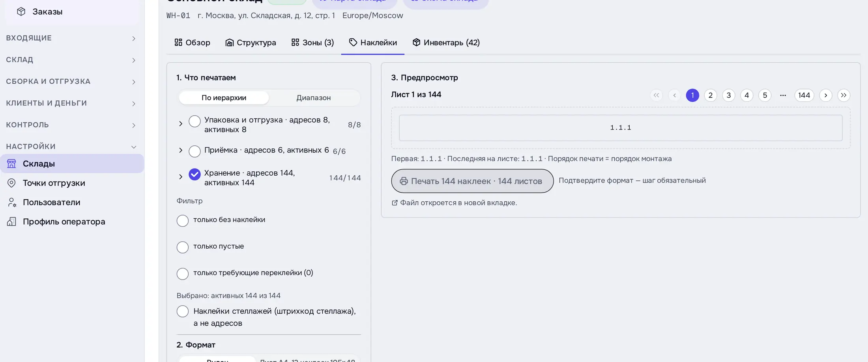Select the По иерархии mode
The image size is (868, 362).
pos(224,98)
